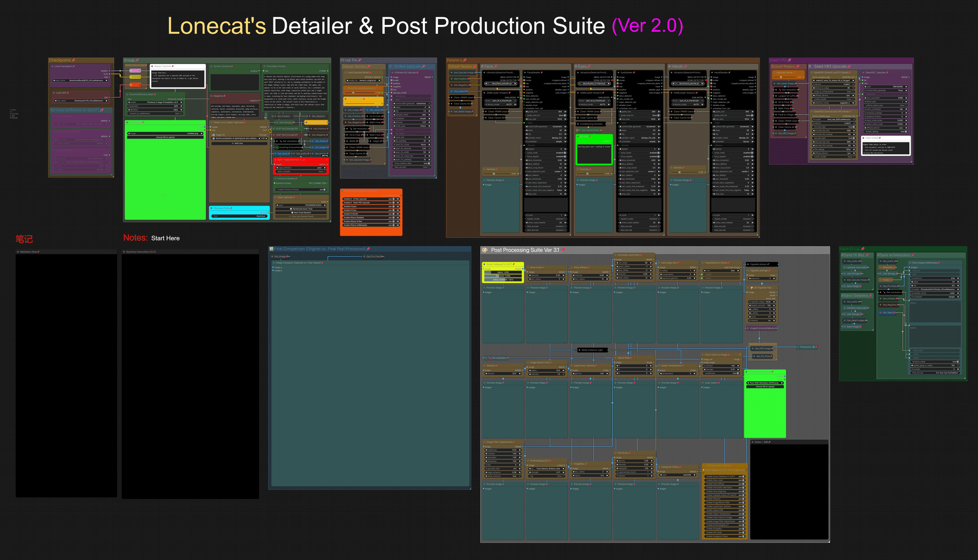Open the vignette_shape dropdown in Oil Vignette Filter

pyautogui.click(x=763, y=302)
